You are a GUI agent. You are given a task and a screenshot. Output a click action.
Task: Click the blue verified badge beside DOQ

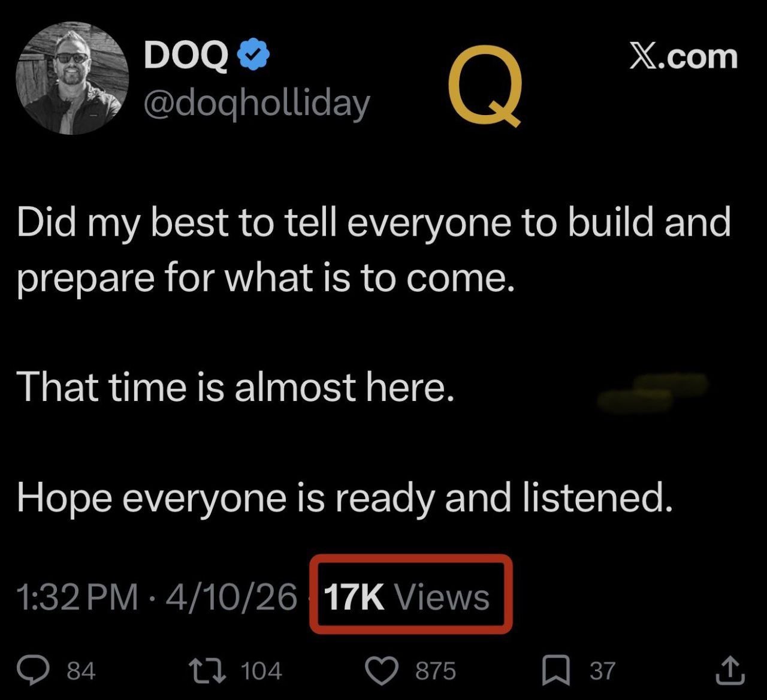point(254,56)
